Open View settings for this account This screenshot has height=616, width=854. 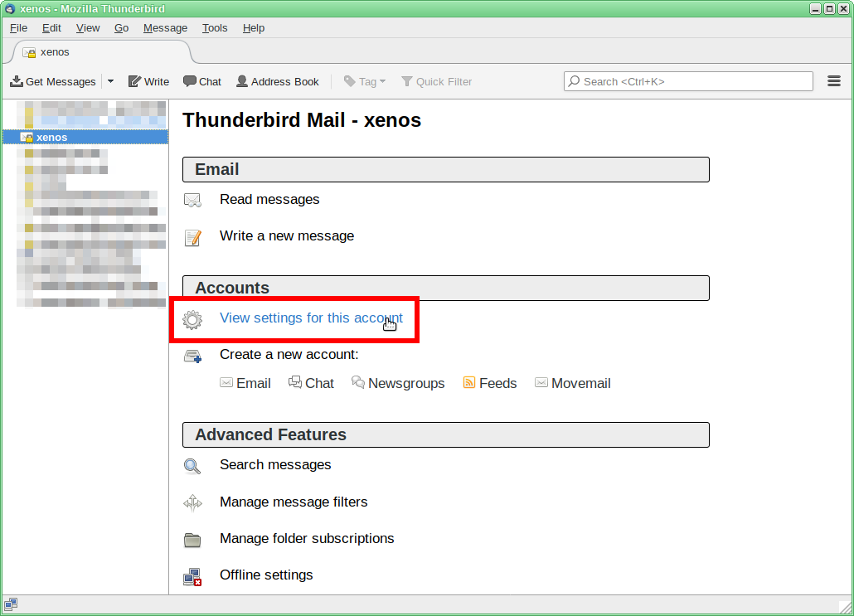tap(312, 318)
